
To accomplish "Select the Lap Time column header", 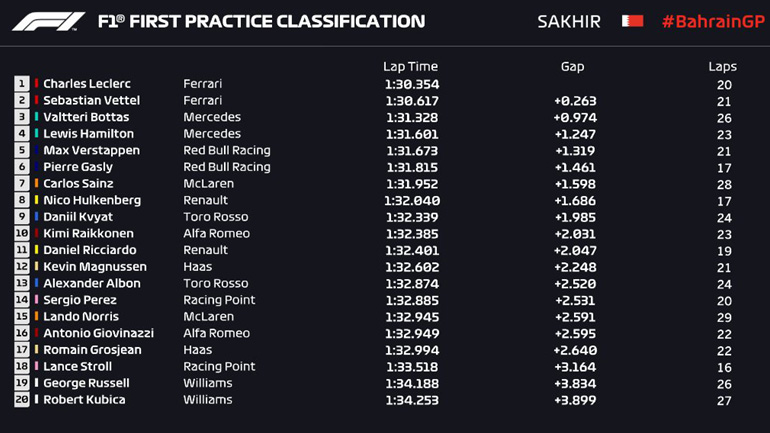I will pyautogui.click(x=410, y=67).
